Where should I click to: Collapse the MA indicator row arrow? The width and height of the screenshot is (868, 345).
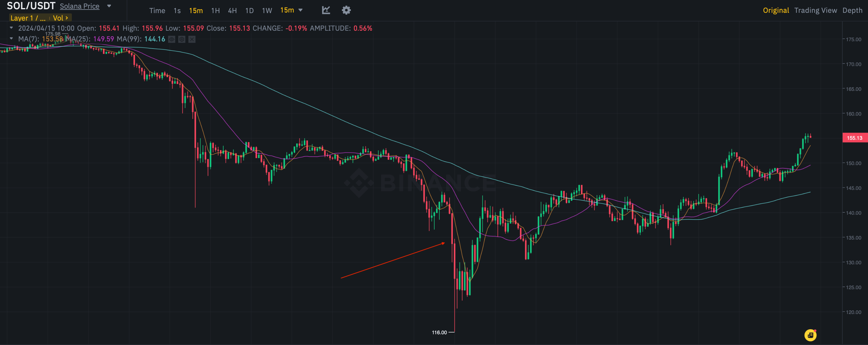(x=11, y=39)
